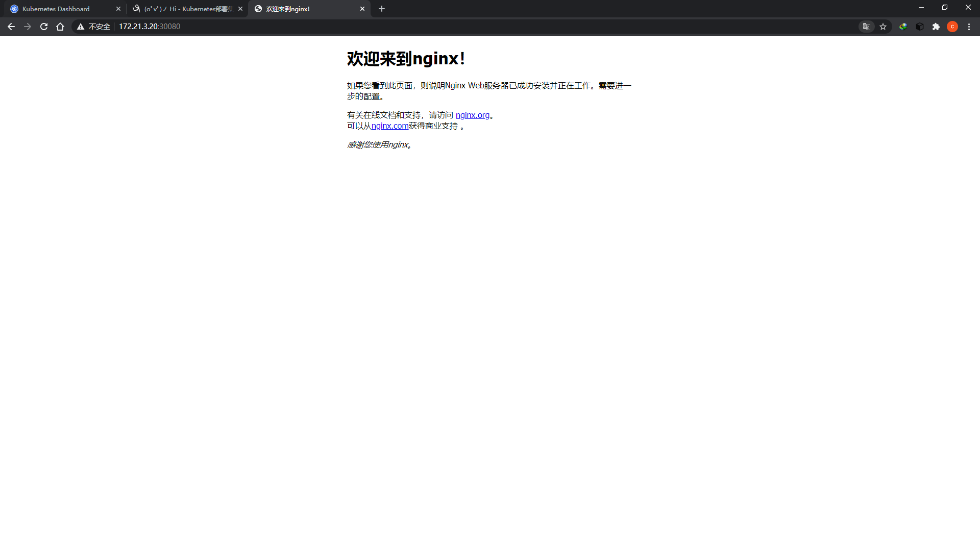Close the browser window
This screenshot has height=535, width=980.
pyautogui.click(x=968, y=8)
